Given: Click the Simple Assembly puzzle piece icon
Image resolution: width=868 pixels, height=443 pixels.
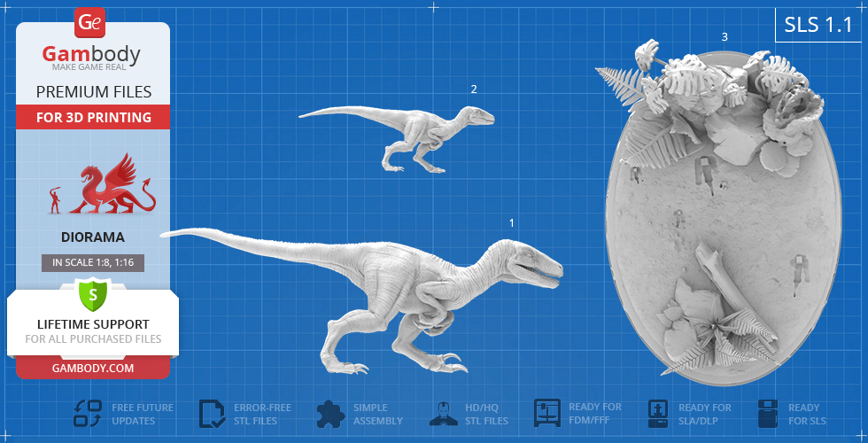Looking at the screenshot, I should [x=330, y=414].
